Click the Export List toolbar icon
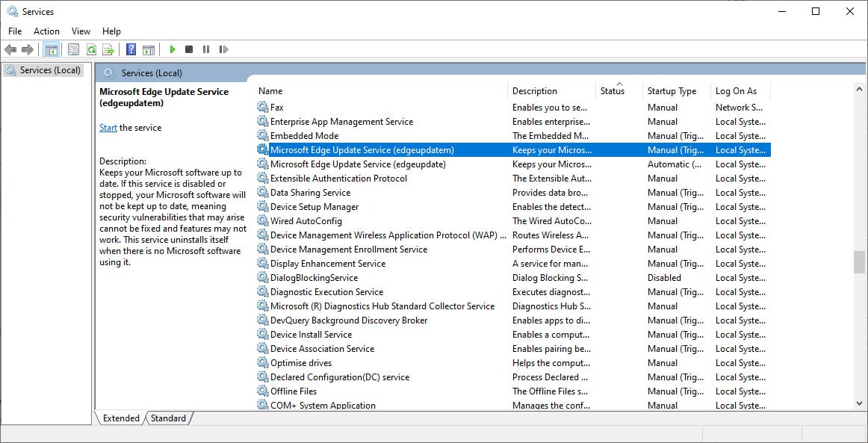This screenshot has height=443, width=868. [x=108, y=50]
